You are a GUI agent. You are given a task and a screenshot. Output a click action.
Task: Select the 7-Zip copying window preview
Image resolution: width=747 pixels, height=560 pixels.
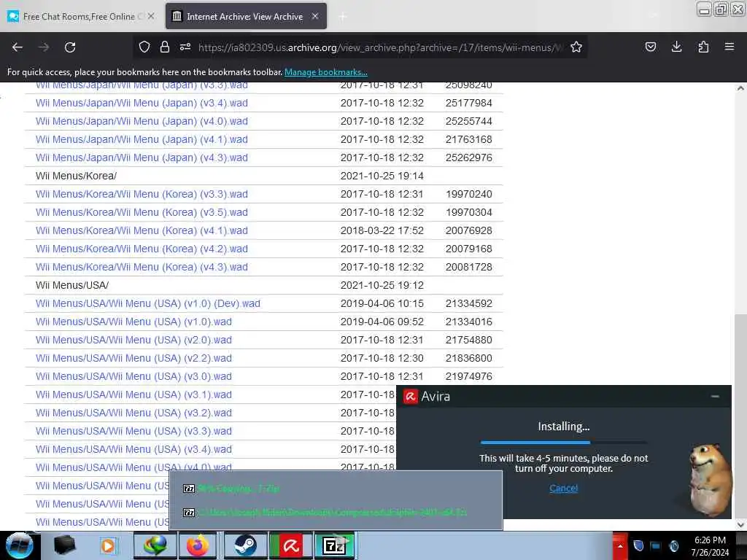(239, 489)
